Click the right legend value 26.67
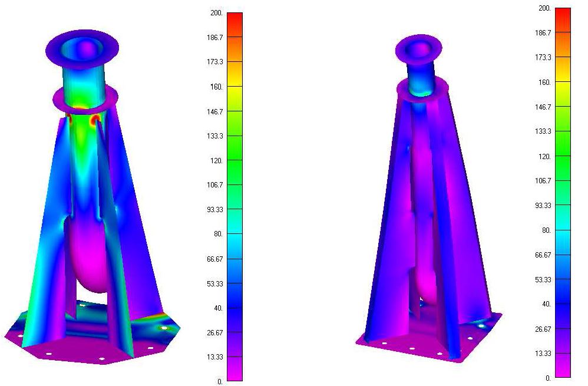 coord(543,329)
